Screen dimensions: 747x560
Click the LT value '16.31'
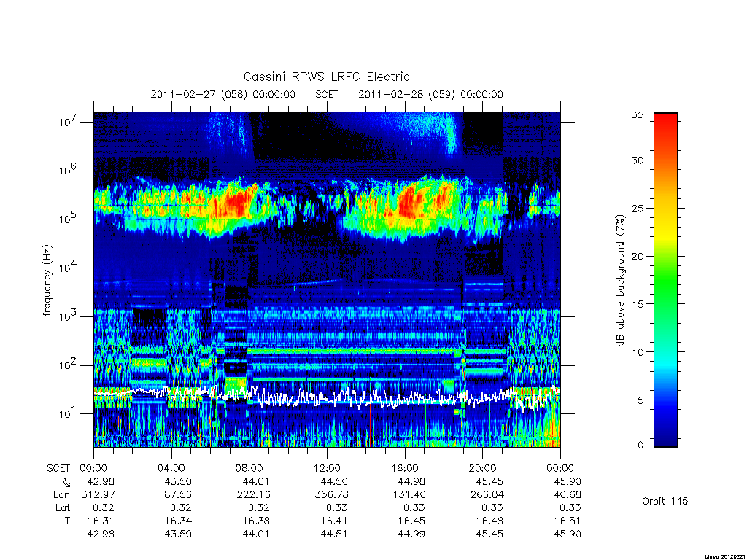tap(101, 521)
